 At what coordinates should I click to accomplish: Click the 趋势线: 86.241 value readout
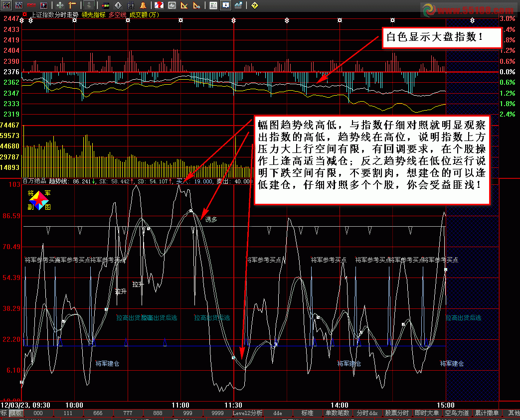(x=72, y=181)
